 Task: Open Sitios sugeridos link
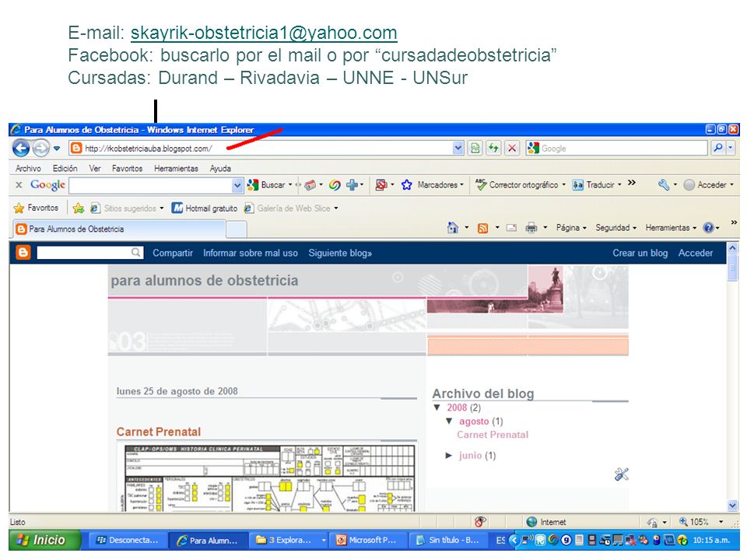pos(127,208)
